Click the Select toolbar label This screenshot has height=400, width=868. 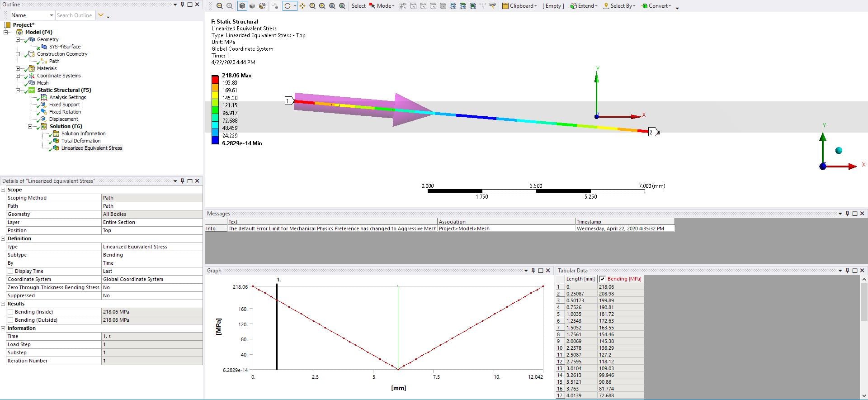click(359, 6)
